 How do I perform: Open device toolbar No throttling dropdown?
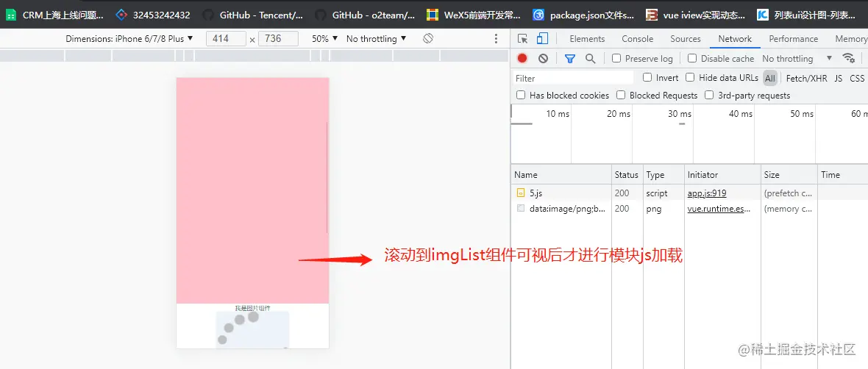(376, 39)
